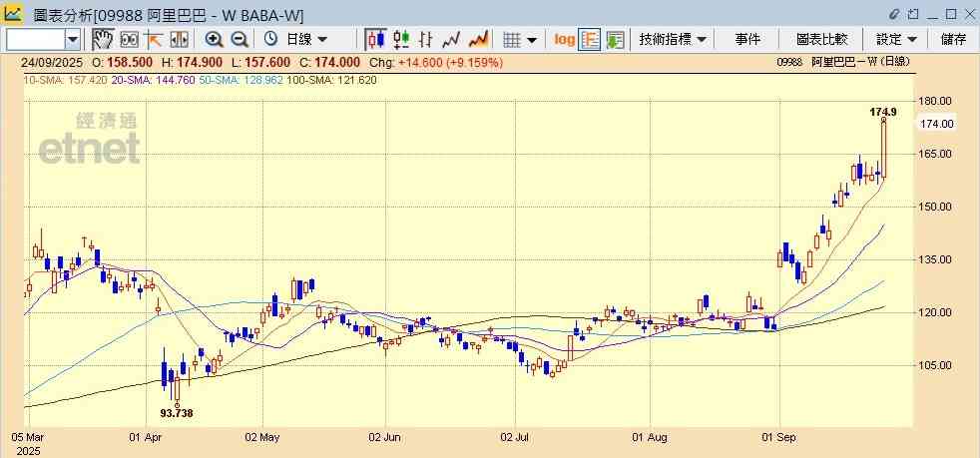Click the 儲存 save button
Screen dimensions: 980x458
(954, 39)
